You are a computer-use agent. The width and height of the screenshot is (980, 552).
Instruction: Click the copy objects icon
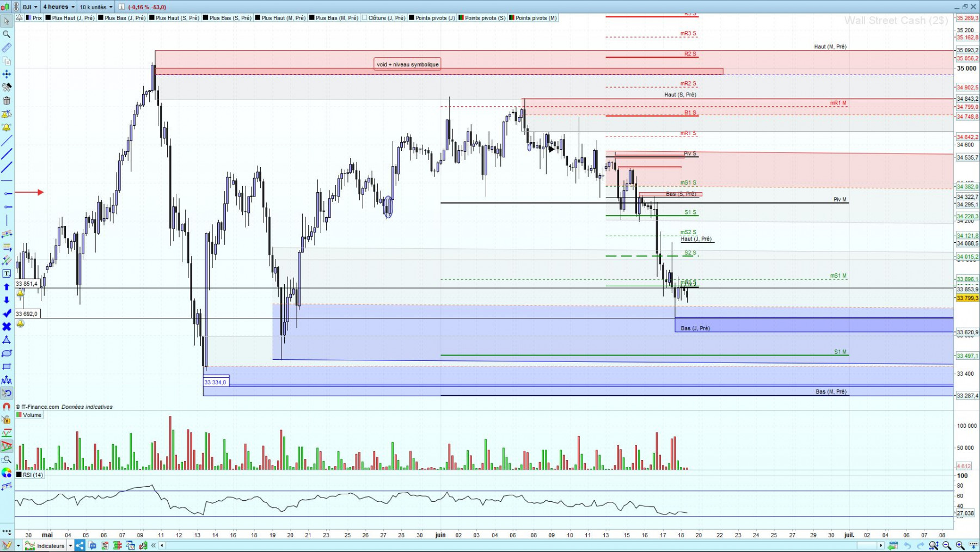point(7,60)
